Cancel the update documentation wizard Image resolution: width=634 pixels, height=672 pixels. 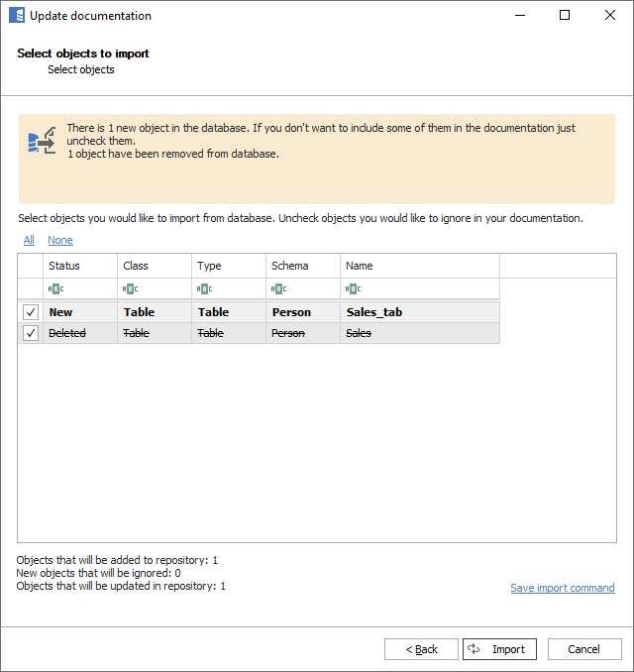[583, 649]
